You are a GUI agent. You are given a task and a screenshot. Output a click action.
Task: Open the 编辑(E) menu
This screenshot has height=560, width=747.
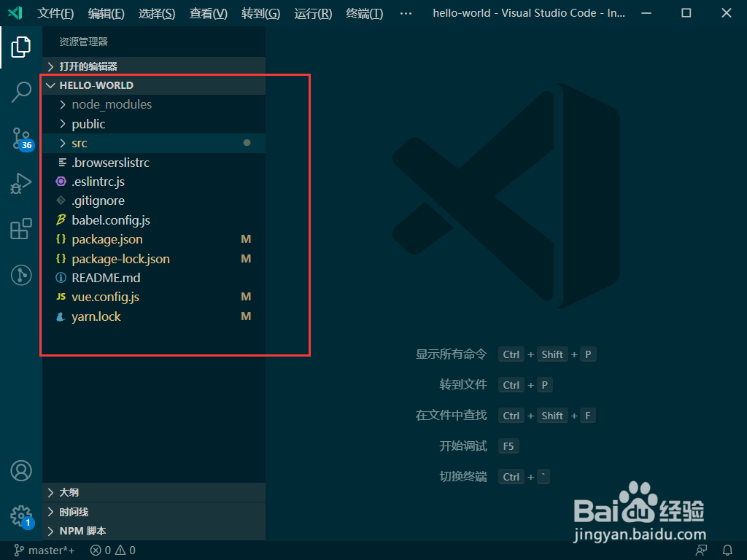[x=107, y=13]
